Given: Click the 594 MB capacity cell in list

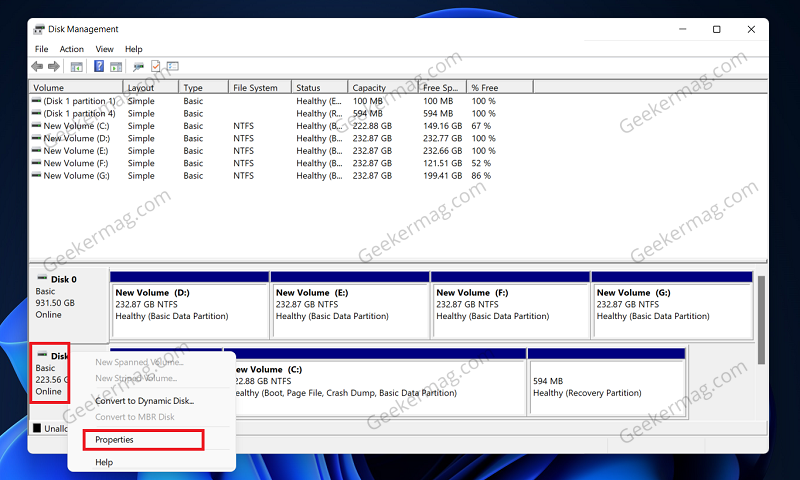Looking at the screenshot, I should (x=367, y=113).
